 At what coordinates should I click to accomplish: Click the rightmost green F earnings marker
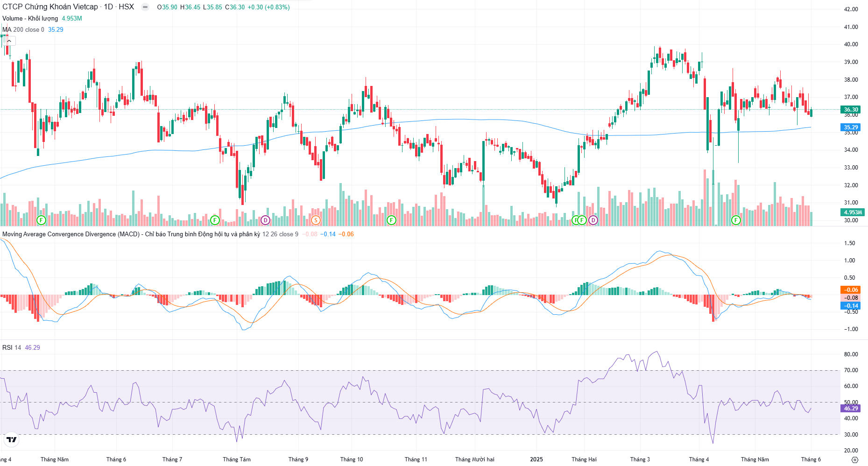coord(736,220)
